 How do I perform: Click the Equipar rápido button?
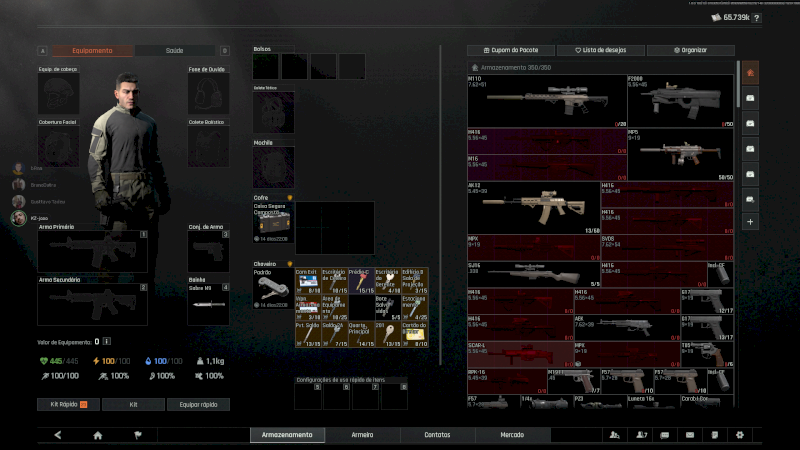click(198, 405)
